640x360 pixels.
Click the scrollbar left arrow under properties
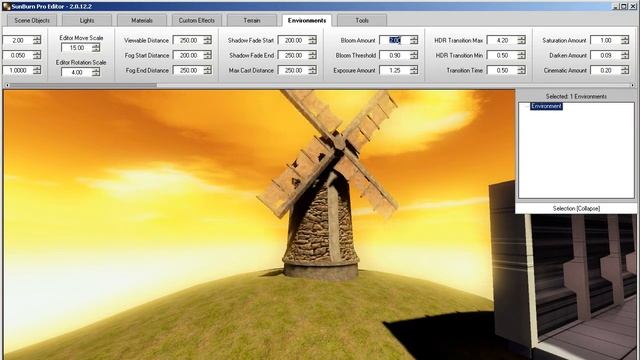[x=7, y=85]
